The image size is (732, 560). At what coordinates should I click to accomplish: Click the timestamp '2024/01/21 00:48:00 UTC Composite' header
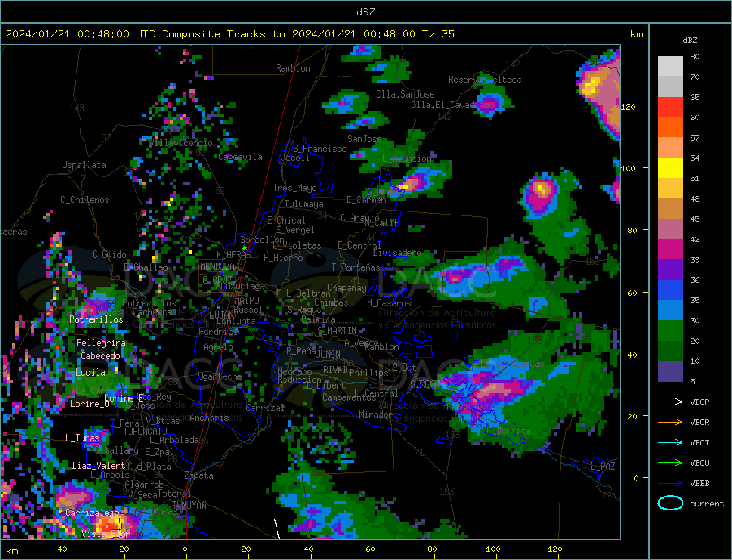tap(112, 34)
